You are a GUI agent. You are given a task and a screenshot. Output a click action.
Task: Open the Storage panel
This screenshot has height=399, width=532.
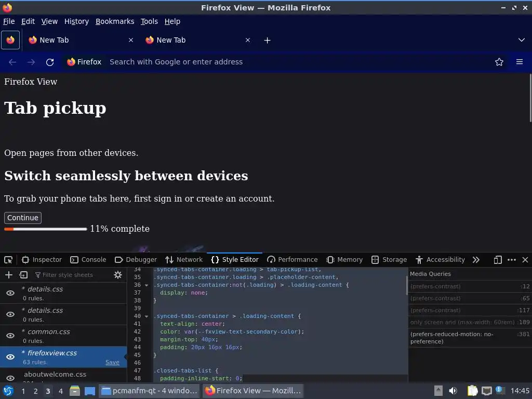click(389, 260)
